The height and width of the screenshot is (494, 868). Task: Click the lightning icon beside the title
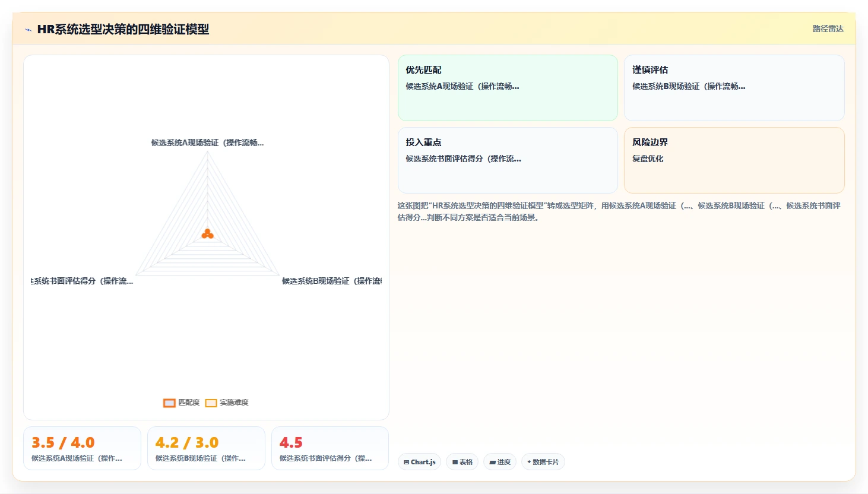[28, 30]
